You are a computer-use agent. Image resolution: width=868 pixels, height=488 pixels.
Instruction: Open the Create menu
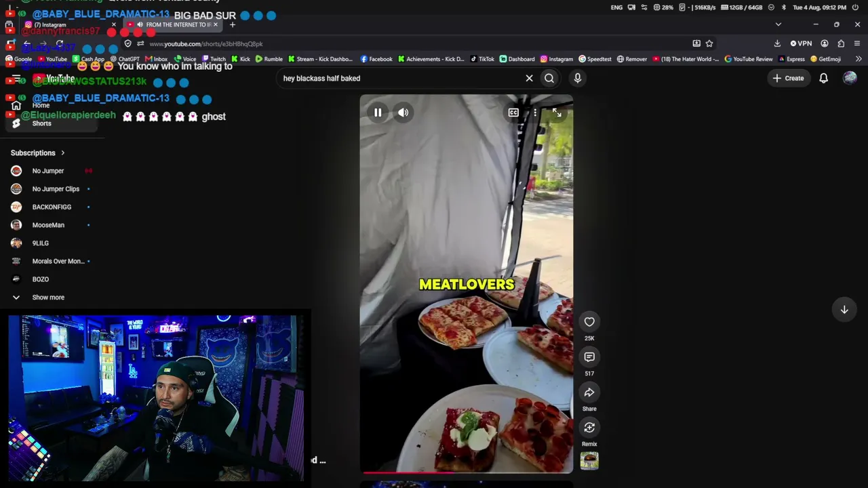[788, 78]
